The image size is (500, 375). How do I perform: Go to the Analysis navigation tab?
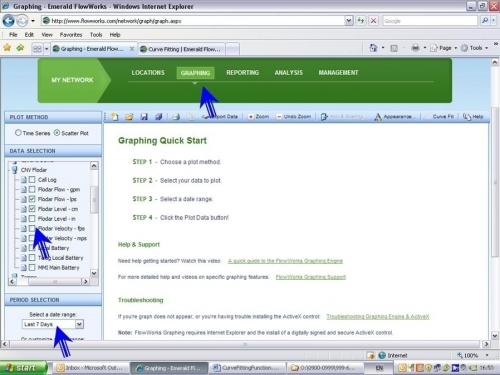(289, 73)
